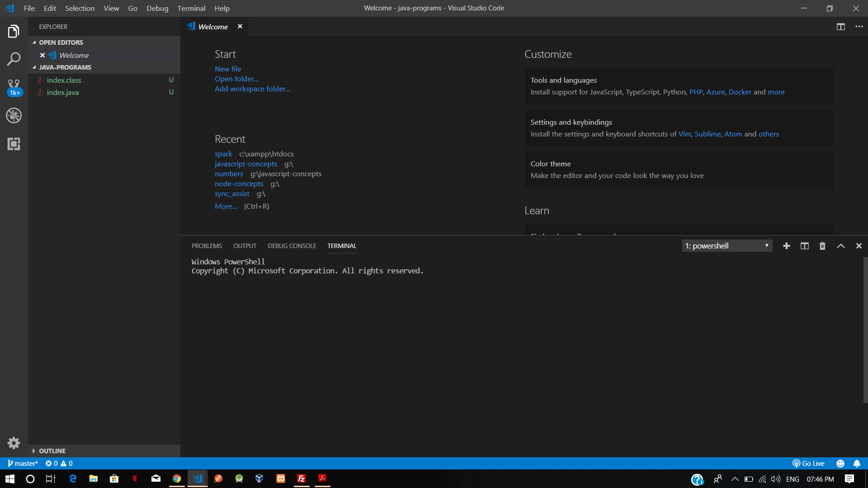This screenshot has height=488, width=868.
Task: Kill the active terminal
Action: coord(822,246)
